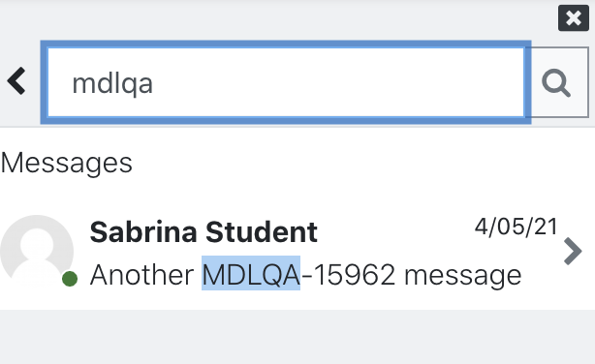Image resolution: width=595 pixels, height=364 pixels.
Task: Click the word Another in message preview
Action: tap(141, 275)
